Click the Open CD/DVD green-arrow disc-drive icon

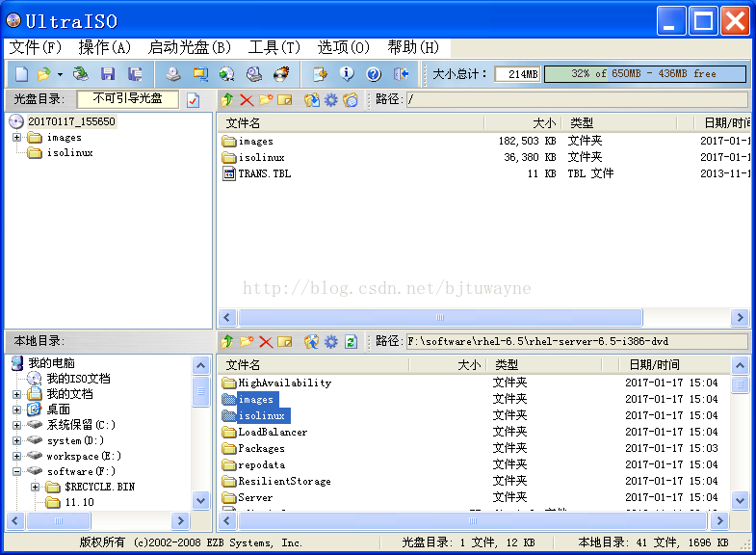pyautogui.click(x=81, y=74)
